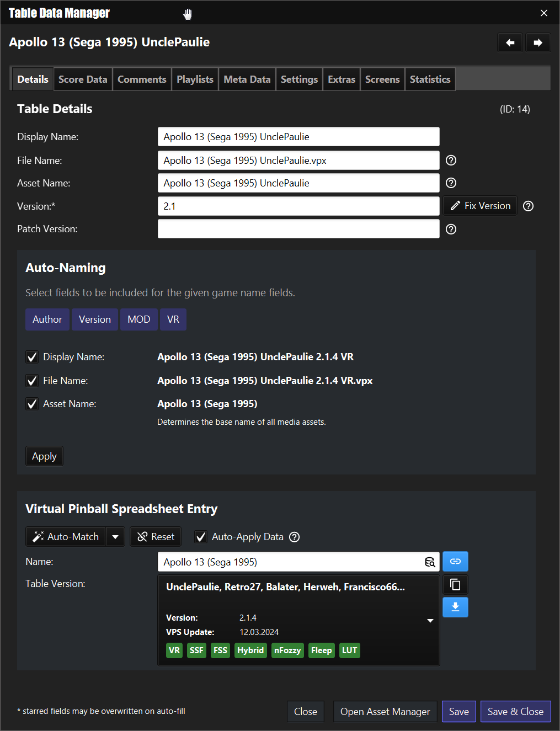Click the table version value 2.1.4

click(x=248, y=618)
